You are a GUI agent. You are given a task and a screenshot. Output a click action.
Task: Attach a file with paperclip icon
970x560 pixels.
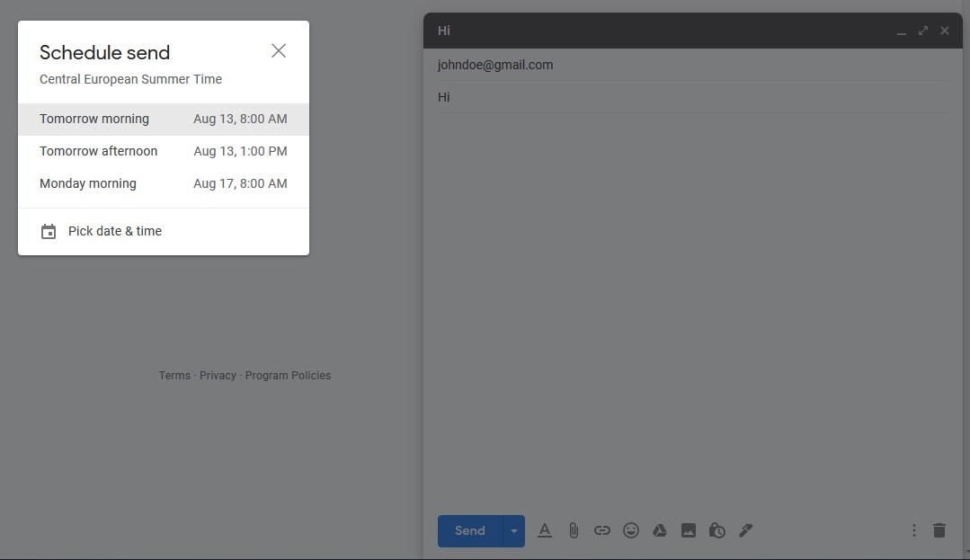(574, 531)
